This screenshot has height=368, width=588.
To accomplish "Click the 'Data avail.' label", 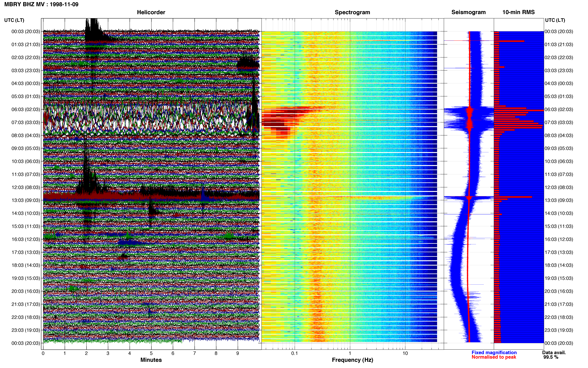I will [x=554, y=352].
